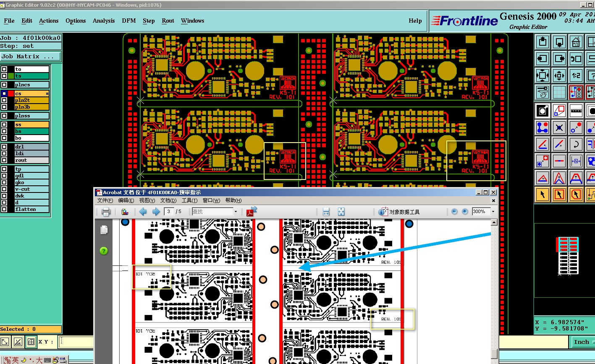Image resolution: width=595 pixels, height=364 pixels.
Task: Go to previous page in Acrobat
Action: (x=143, y=212)
